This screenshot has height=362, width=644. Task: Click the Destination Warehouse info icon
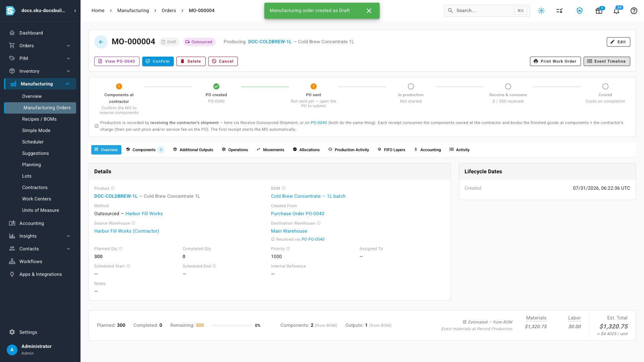[x=319, y=223]
